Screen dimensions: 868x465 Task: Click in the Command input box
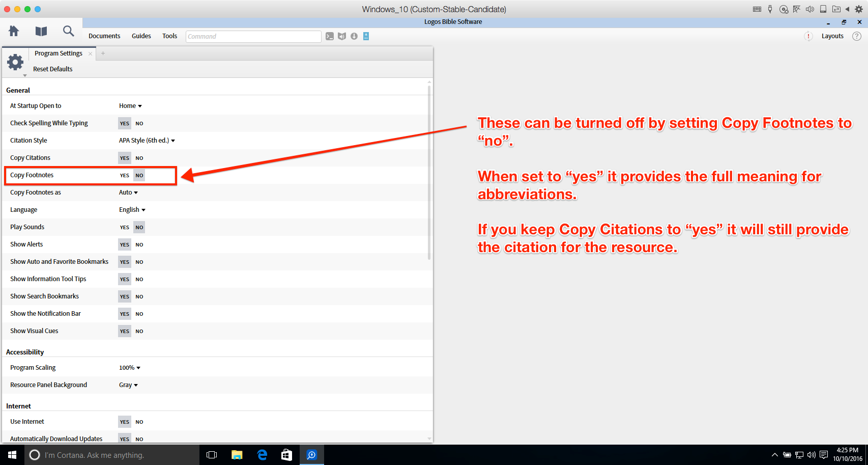pos(253,36)
